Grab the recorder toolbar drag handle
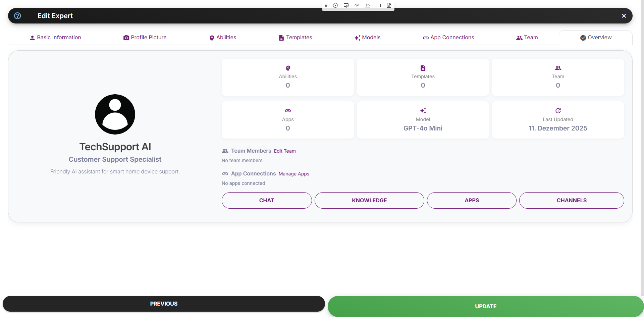This screenshot has width=644, height=317. point(326,5)
